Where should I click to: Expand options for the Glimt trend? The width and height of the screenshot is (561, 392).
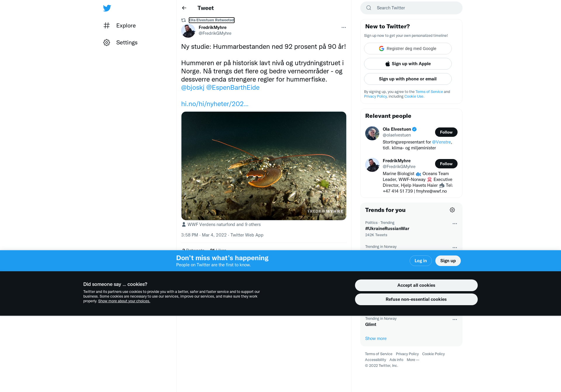[x=455, y=320]
